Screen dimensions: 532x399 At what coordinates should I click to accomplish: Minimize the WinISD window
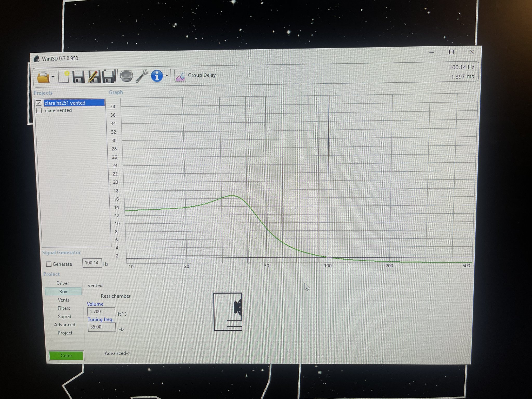(432, 52)
